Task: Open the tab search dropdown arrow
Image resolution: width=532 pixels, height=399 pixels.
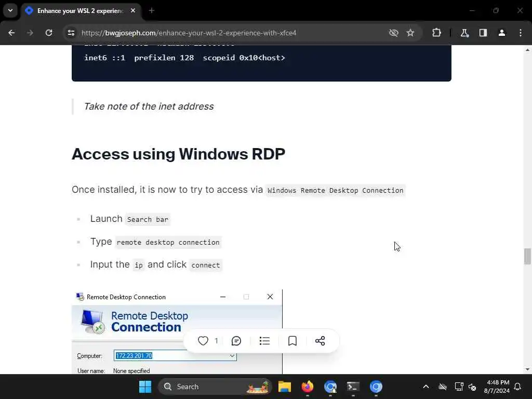Action: (x=10, y=10)
